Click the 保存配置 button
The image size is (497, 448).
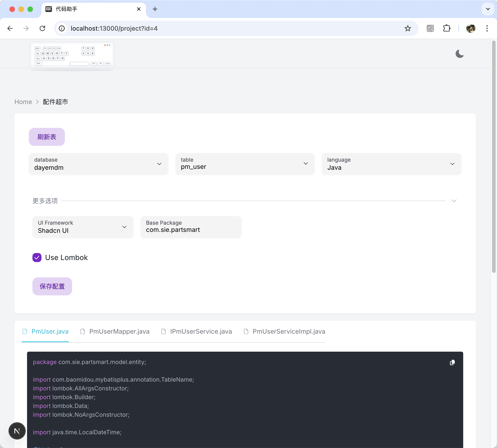[52, 286]
